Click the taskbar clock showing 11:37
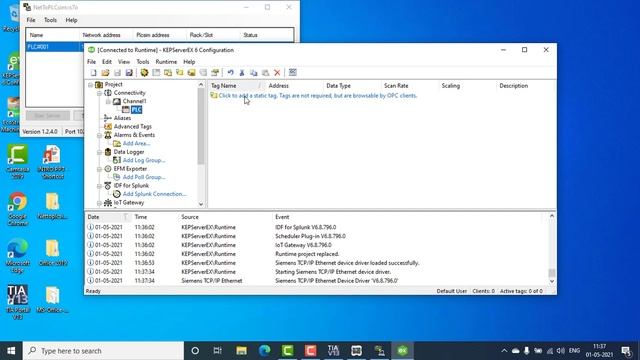The width and height of the screenshot is (640, 360). (599, 351)
